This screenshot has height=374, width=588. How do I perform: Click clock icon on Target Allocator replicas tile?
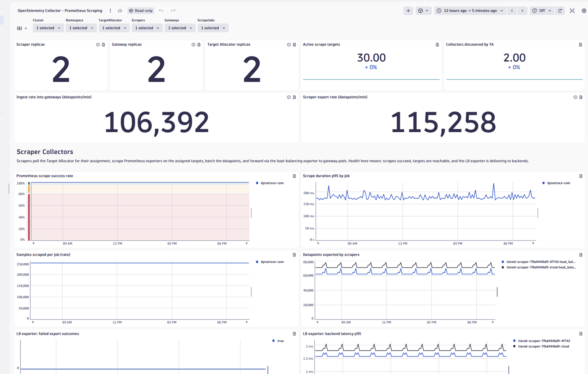289,44
